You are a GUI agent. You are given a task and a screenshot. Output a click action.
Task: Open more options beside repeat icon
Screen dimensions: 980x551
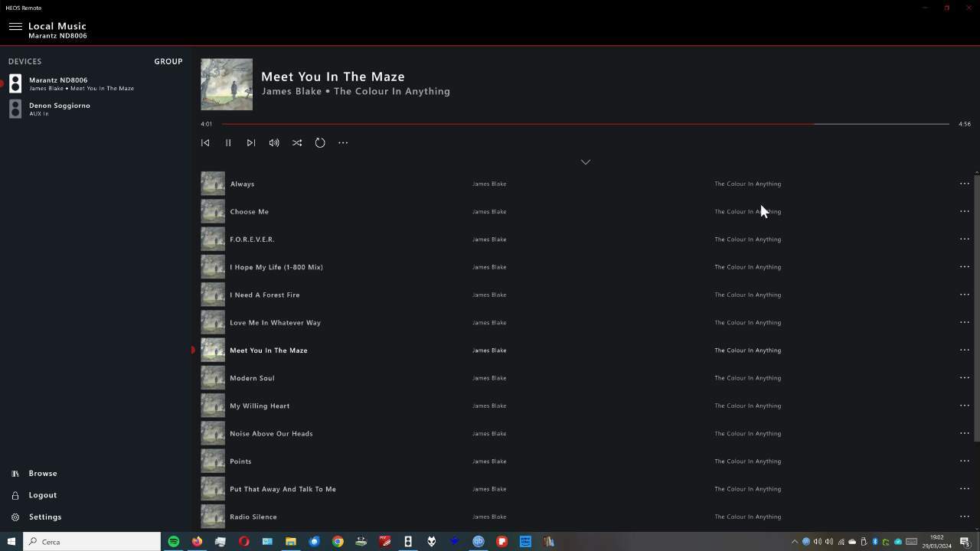[343, 142]
